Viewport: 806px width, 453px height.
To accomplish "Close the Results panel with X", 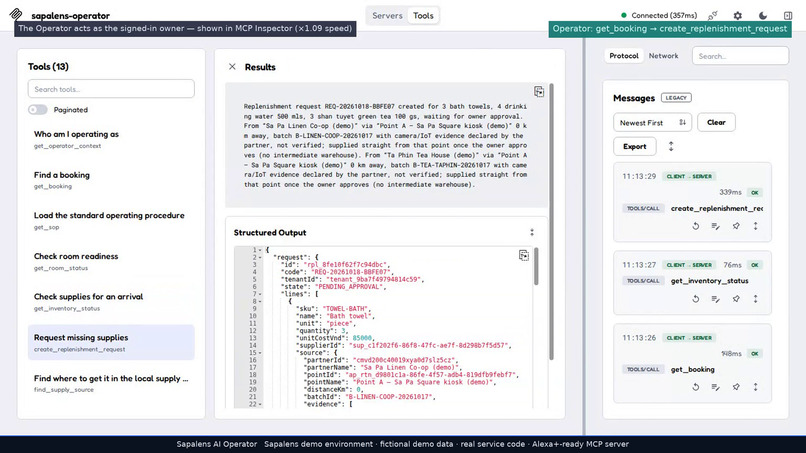I will tap(232, 67).
